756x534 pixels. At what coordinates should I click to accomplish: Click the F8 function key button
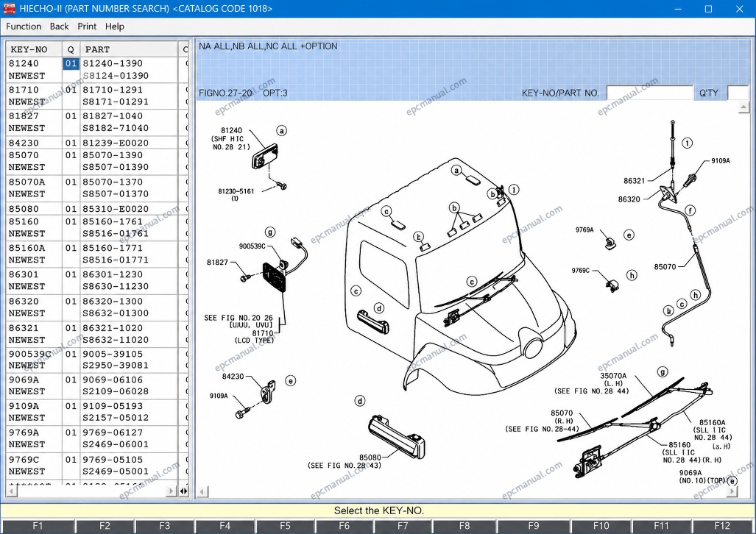coord(464,526)
